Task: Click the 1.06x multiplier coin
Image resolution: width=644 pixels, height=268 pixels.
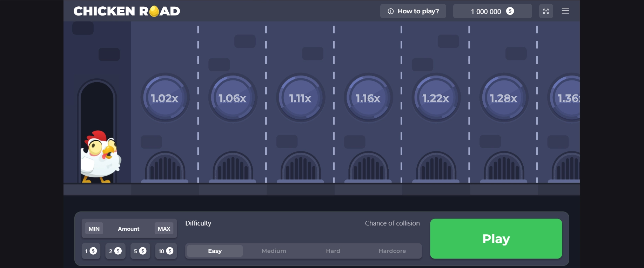Action: [233, 98]
